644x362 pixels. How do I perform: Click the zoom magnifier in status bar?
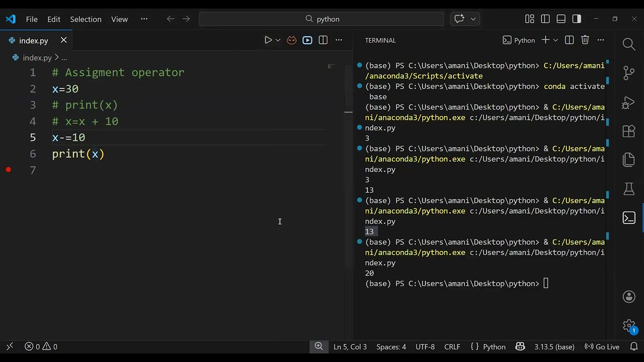pyautogui.click(x=318, y=346)
